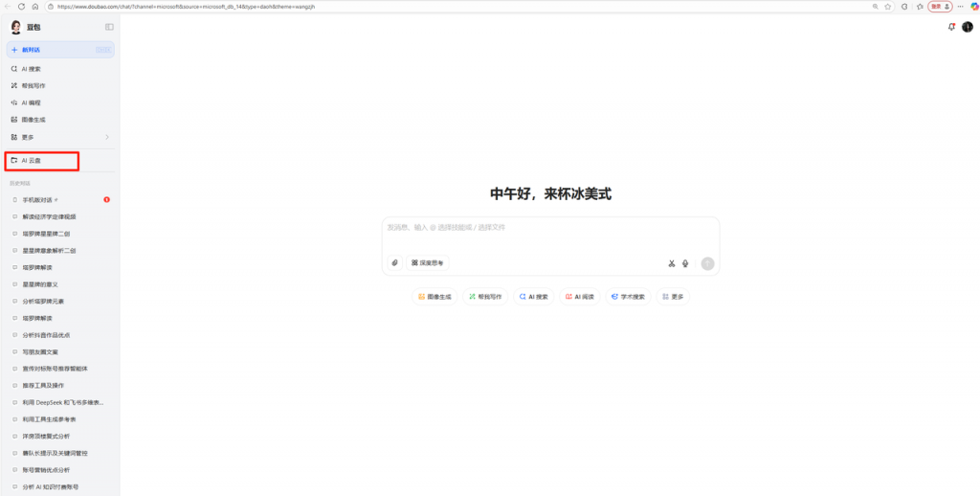
Task: Click the scissors screenshot icon
Action: tap(671, 263)
